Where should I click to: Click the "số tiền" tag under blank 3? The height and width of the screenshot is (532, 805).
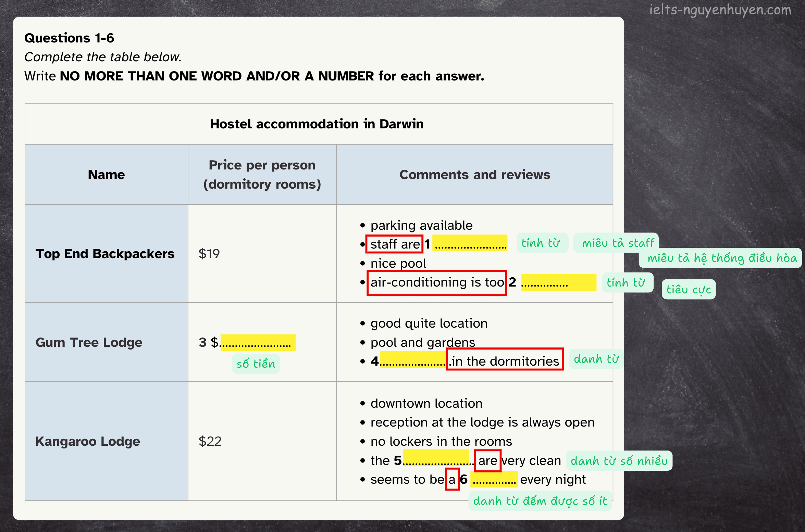(256, 363)
